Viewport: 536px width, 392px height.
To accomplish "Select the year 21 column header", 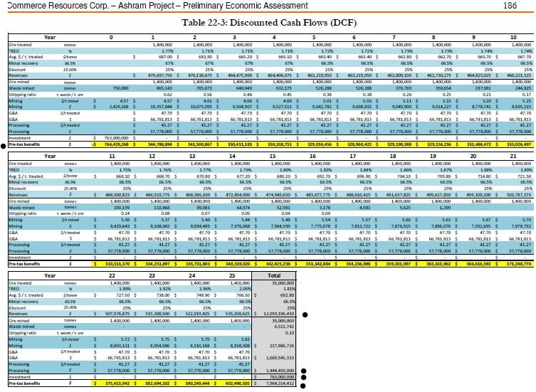I will point(513,157).
